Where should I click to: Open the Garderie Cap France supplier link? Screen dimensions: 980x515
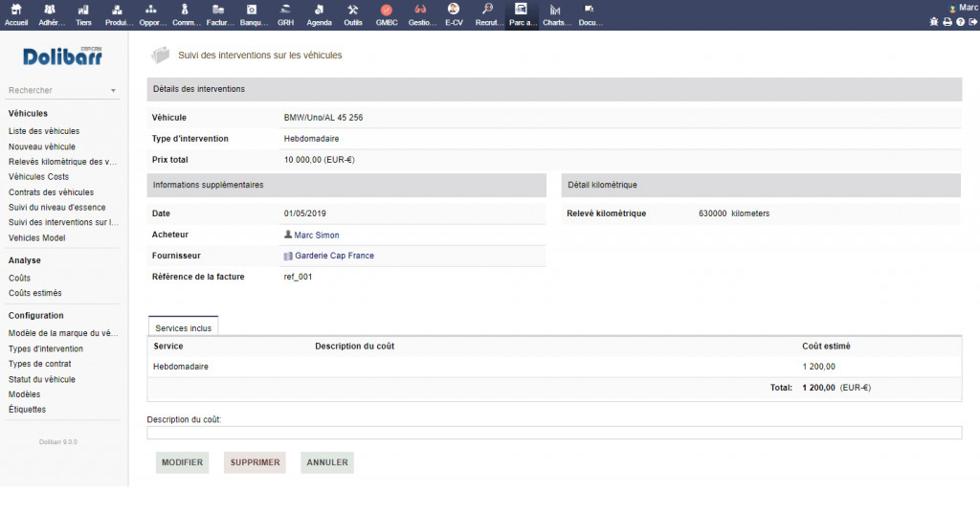(x=334, y=256)
